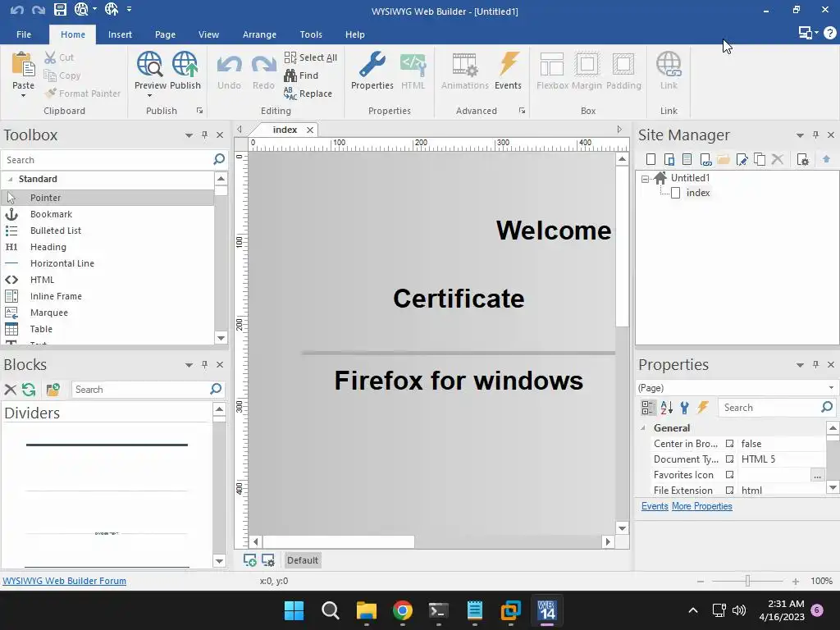Click the edit page pencil icon in Site Manager

[742, 159]
